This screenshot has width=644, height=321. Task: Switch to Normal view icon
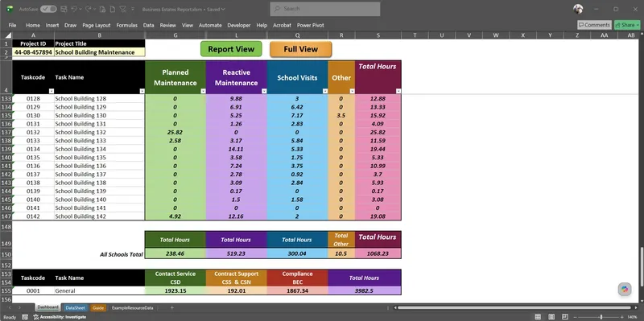click(538, 317)
